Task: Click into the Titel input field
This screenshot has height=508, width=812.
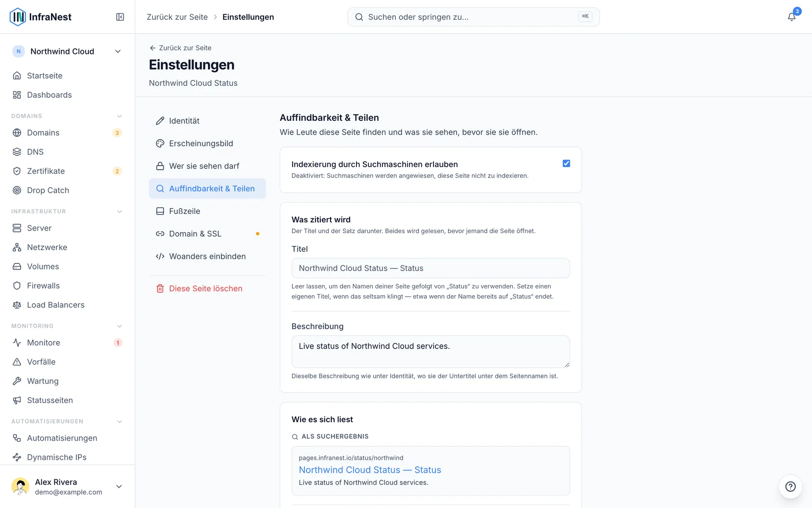Action: click(x=431, y=268)
